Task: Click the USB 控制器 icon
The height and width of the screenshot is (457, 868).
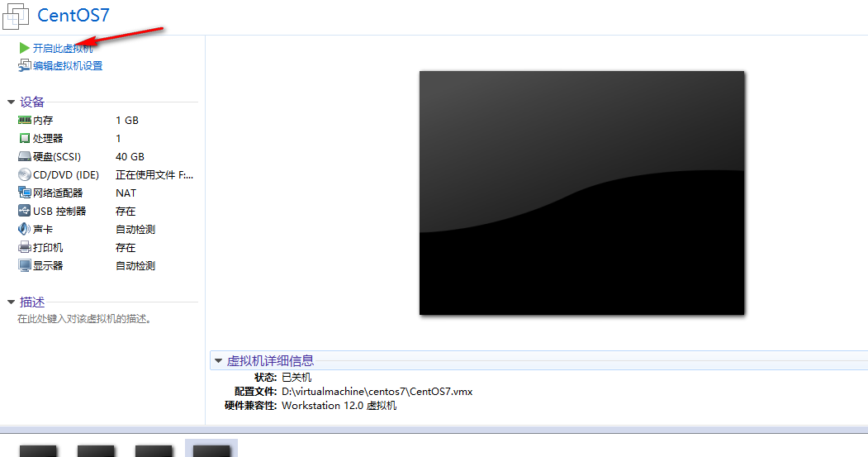Action: [x=24, y=211]
